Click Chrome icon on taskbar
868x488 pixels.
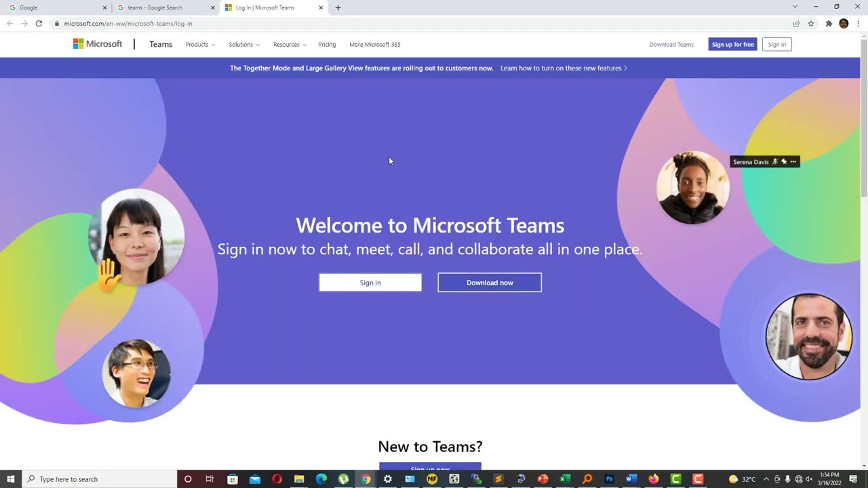click(366, 479)
